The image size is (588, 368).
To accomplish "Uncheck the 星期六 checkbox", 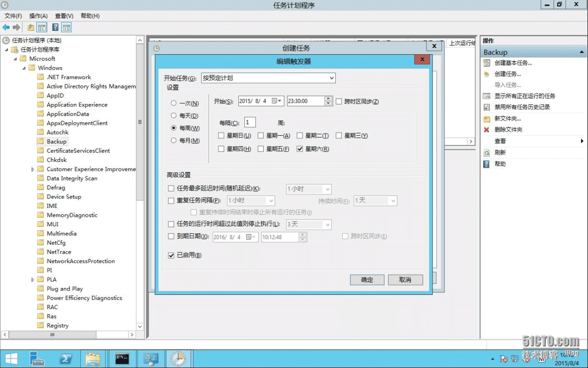I will [300, 149].
